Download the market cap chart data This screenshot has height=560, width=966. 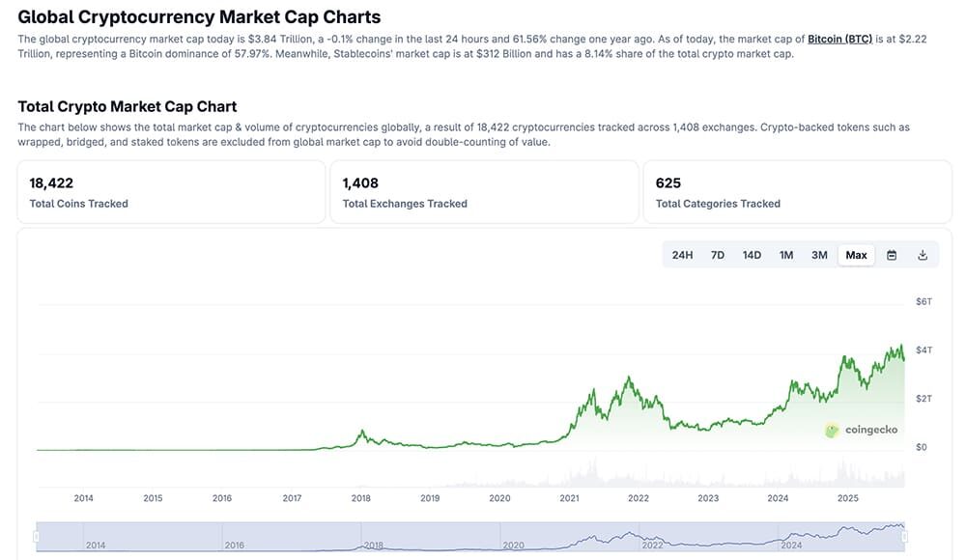[x=923, y=254]
